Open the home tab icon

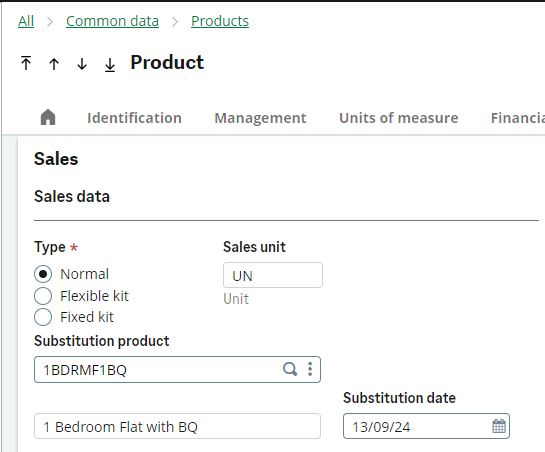(48, 117)
